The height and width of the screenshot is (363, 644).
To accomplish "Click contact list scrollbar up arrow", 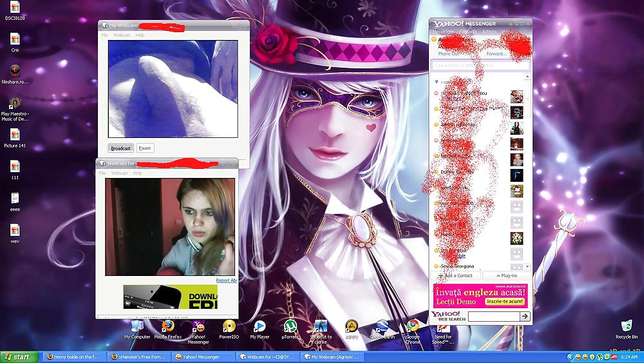I will (527, 77).
